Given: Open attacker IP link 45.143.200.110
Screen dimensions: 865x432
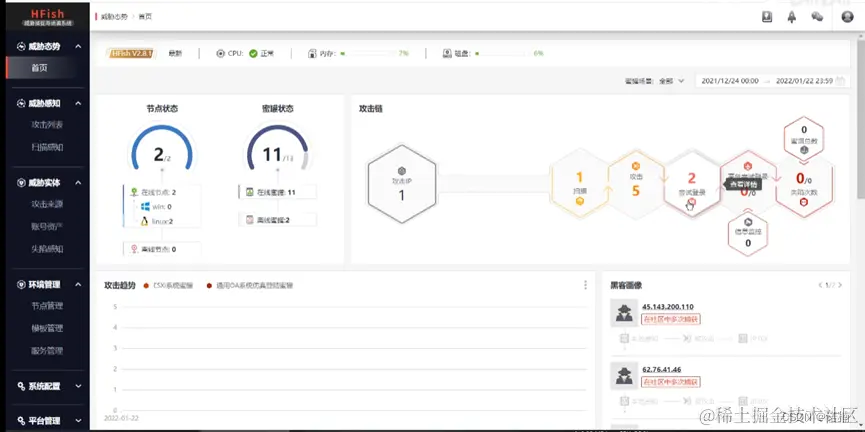Looking at the screenshot, I should pyautogui.click(x=668, y=307).
